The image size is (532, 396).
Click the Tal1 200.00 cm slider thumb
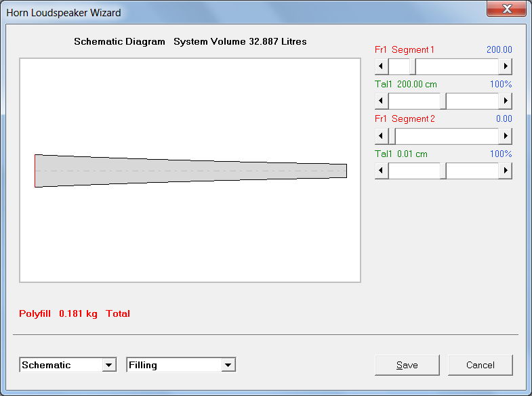coord(443,101)
